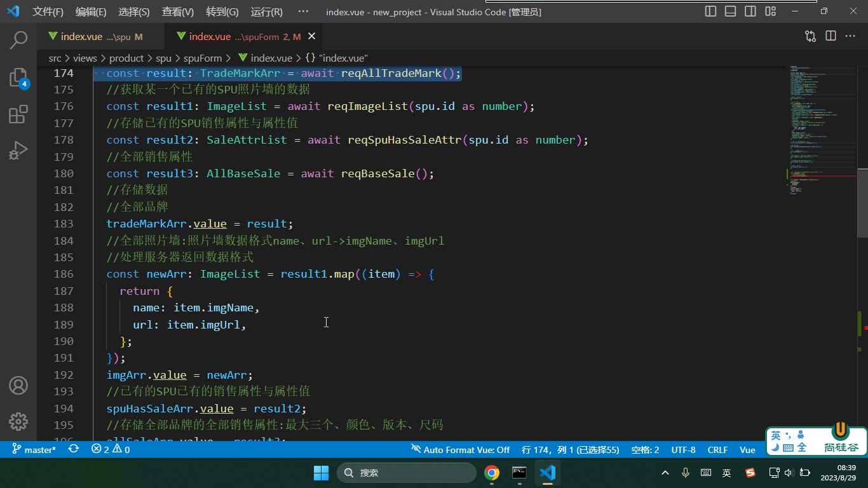Image resolution: width=868 pixels, height=488 pixels.
Task: Open the Explorer files icon
Action: coord(18,78)
